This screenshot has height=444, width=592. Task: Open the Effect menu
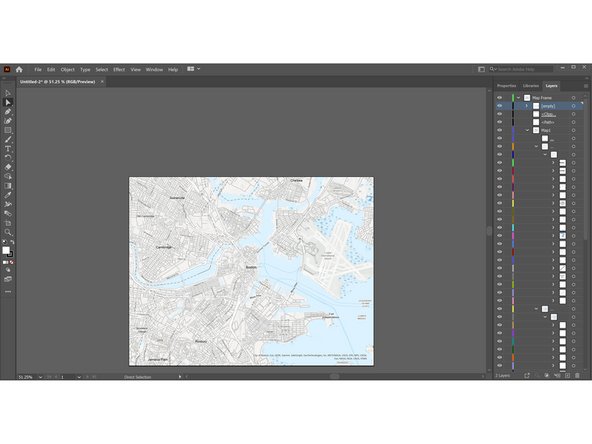pos(119,69)
